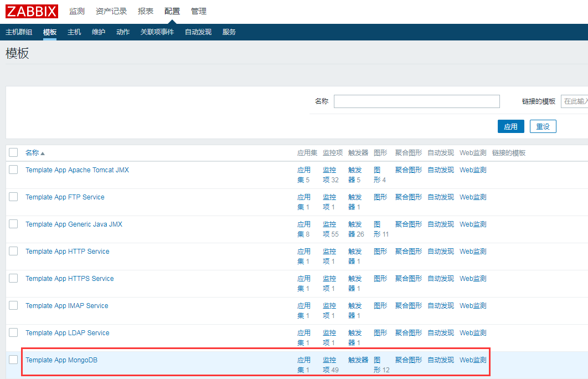Click the 重设 filter button
Image resolution: width=588 pixels, height=379 pixels.
(543, 126)
